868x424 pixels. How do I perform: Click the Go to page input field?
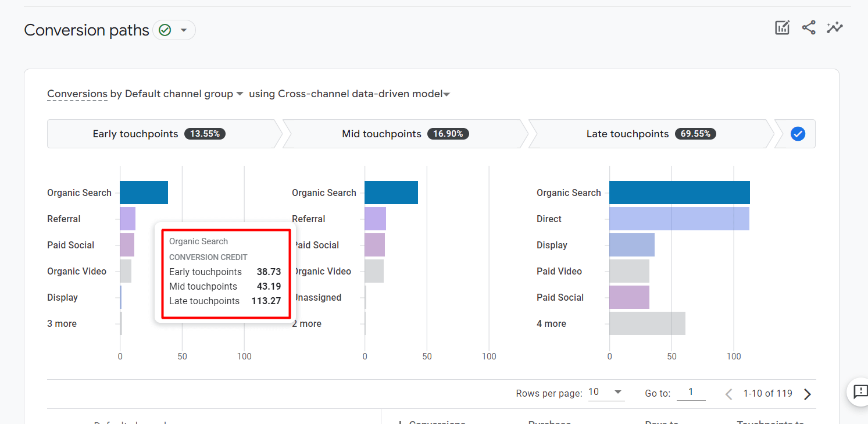click(691, 393)
